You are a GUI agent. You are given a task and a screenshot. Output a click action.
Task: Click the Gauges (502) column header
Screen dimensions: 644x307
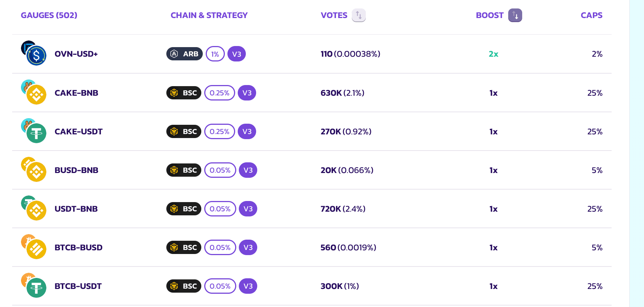pyautogui.click(x=49, y=15)
